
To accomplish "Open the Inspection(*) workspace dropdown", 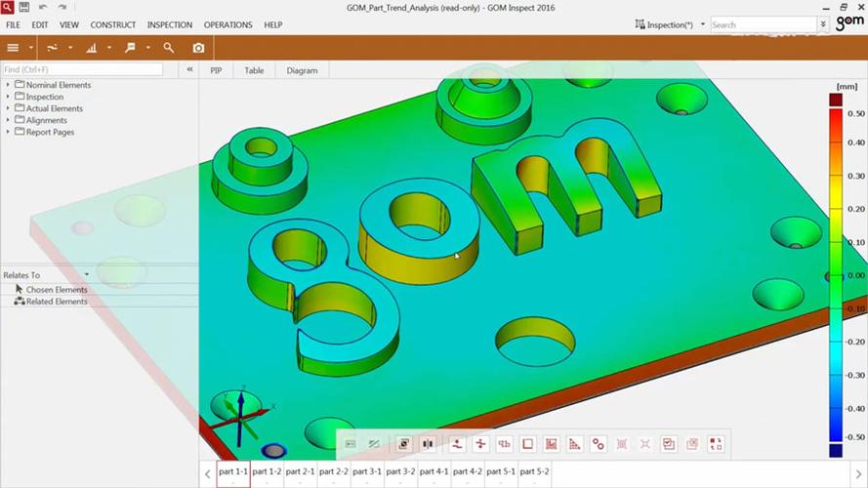I will click(x=703, y=24).
